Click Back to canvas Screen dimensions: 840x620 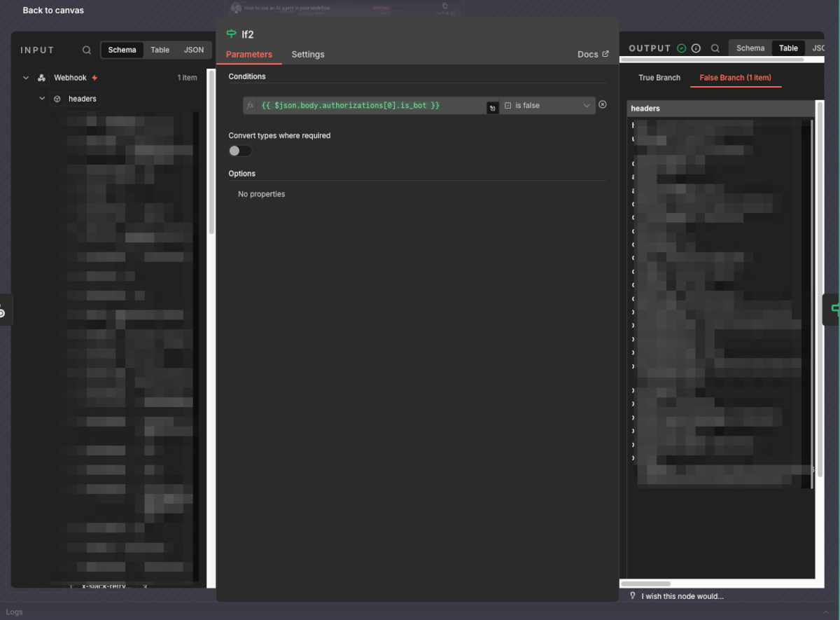tap(53, 11)
